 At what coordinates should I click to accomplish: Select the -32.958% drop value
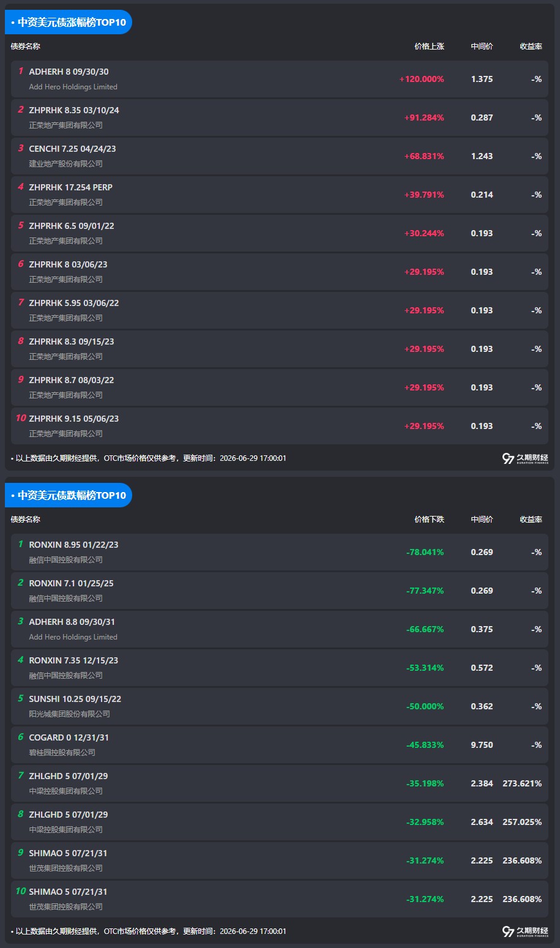tap(425, 822)
